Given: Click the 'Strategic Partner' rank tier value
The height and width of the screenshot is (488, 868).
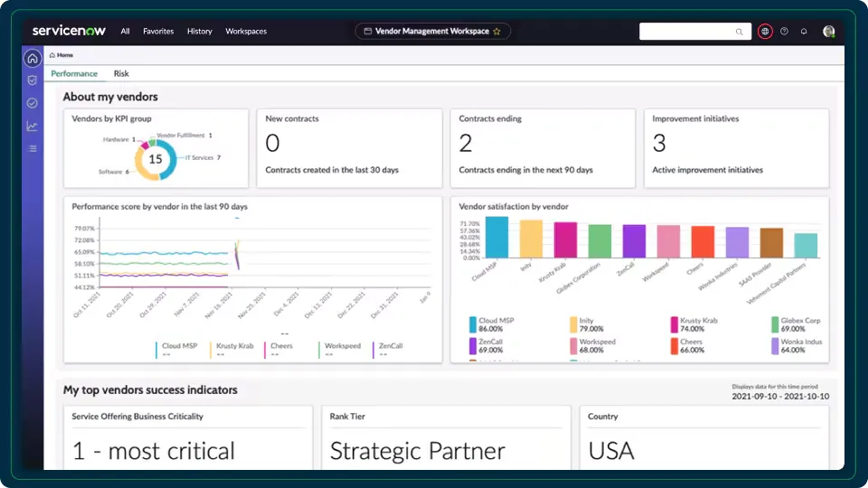Looking at the screenshot, I should coord(418,451).
